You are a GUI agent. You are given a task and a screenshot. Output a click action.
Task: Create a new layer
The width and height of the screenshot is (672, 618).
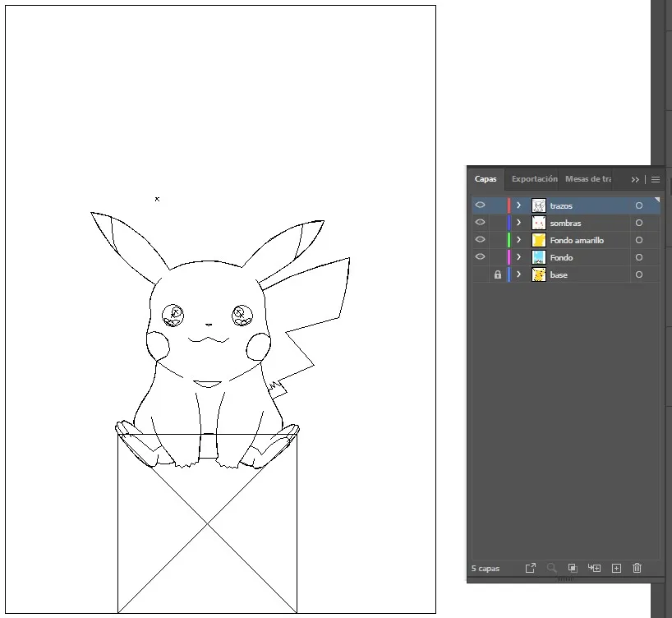tap(616, 568)
